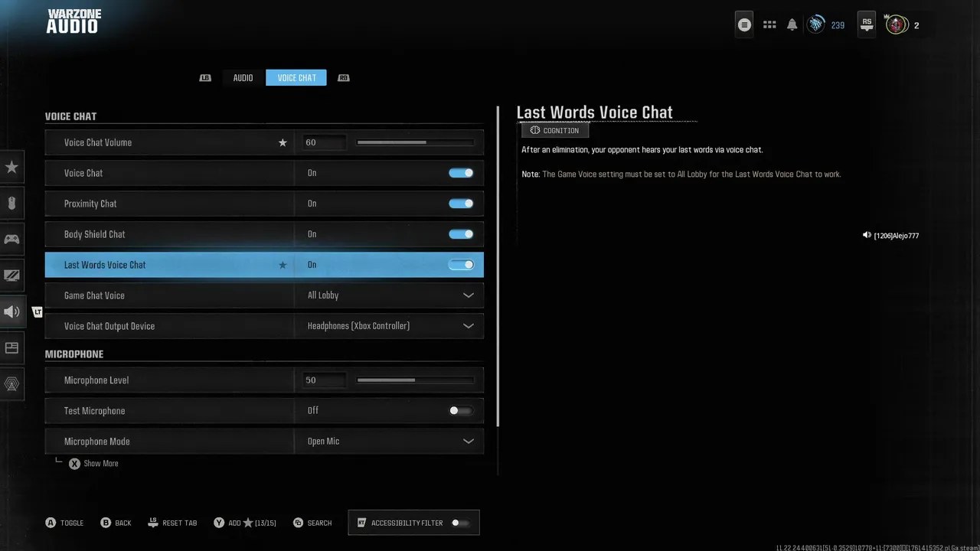
Task: Open notifications bell icon
Action: [792, 24]
